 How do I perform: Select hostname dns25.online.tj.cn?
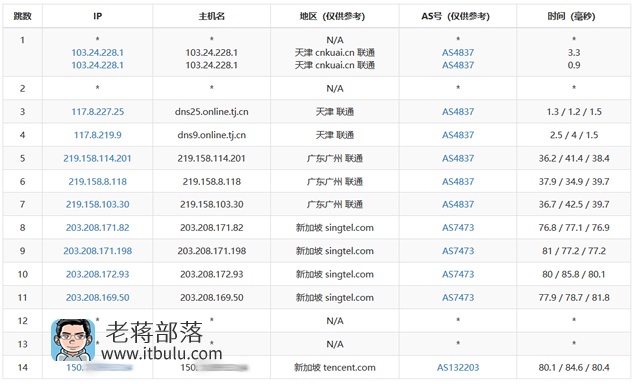click(x=211, y=112)
